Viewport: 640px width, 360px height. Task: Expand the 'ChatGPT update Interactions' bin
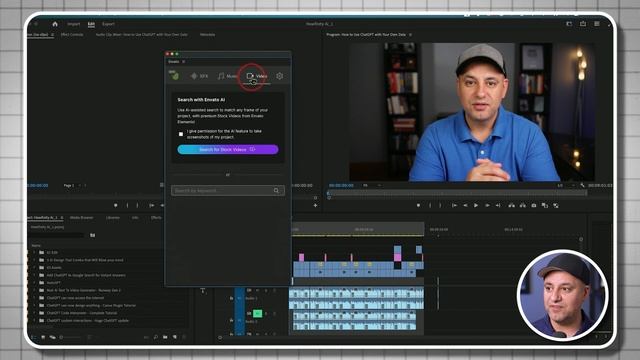[34, 320]
